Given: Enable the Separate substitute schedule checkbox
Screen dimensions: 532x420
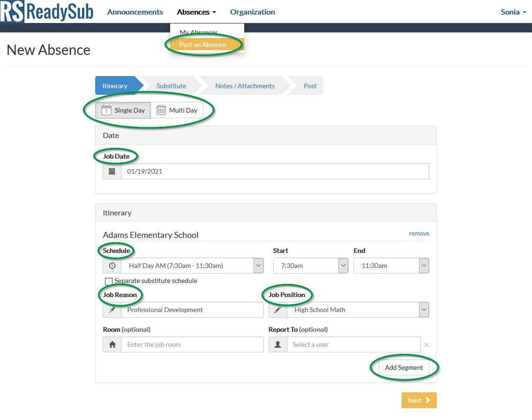Looking at the screenshot, I should [x=109, y=281].
